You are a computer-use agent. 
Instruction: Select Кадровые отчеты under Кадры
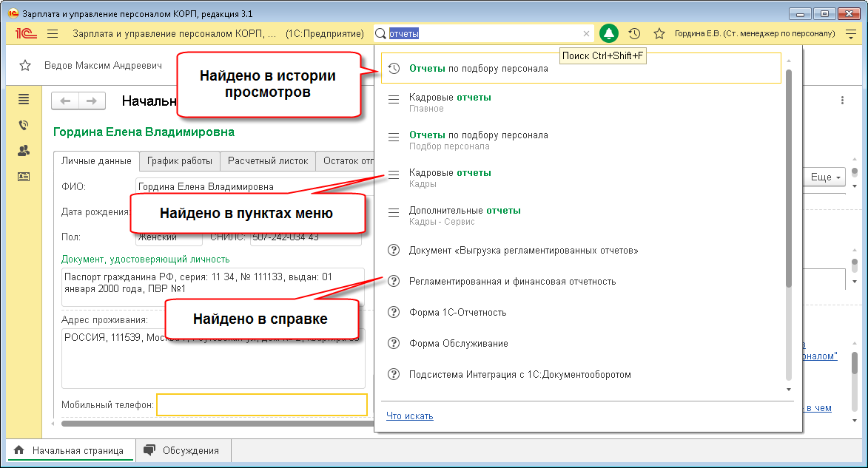click(581, 178)
